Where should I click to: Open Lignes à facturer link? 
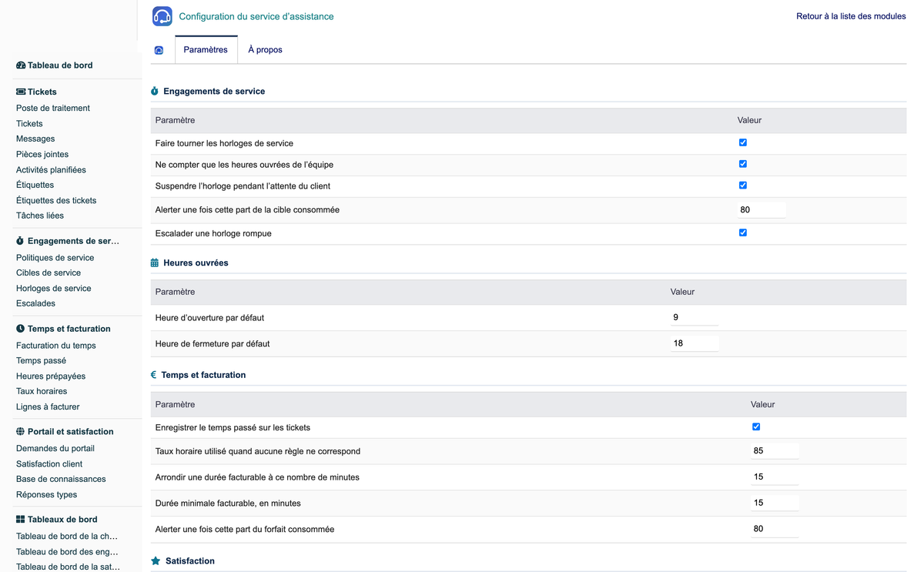pos(48,407)
